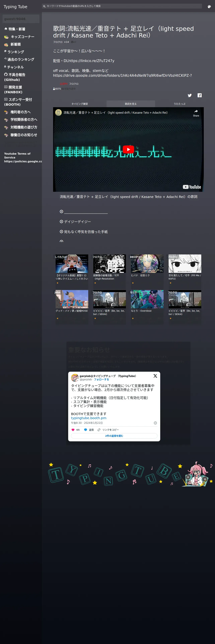
Task: Open 新着順 in the sidebar
Action: point(13,44)
